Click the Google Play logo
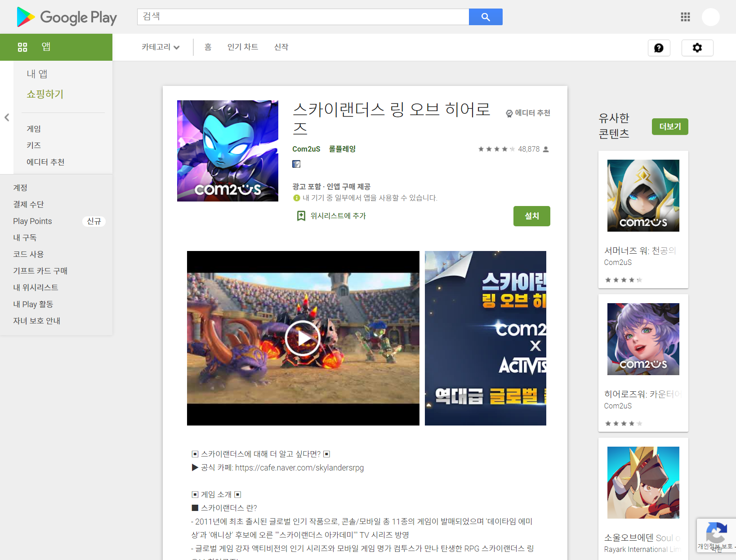Screen dimensions: 736x560 67,17
